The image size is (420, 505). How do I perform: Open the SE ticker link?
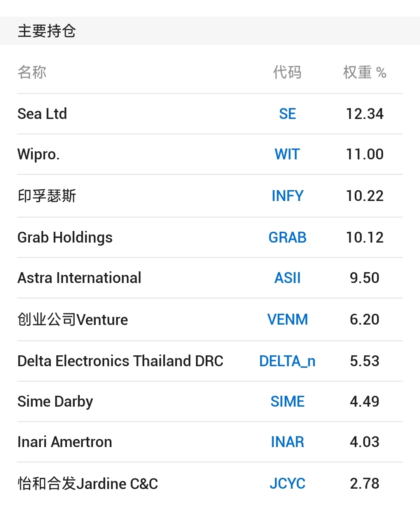(x=287, y=114)
